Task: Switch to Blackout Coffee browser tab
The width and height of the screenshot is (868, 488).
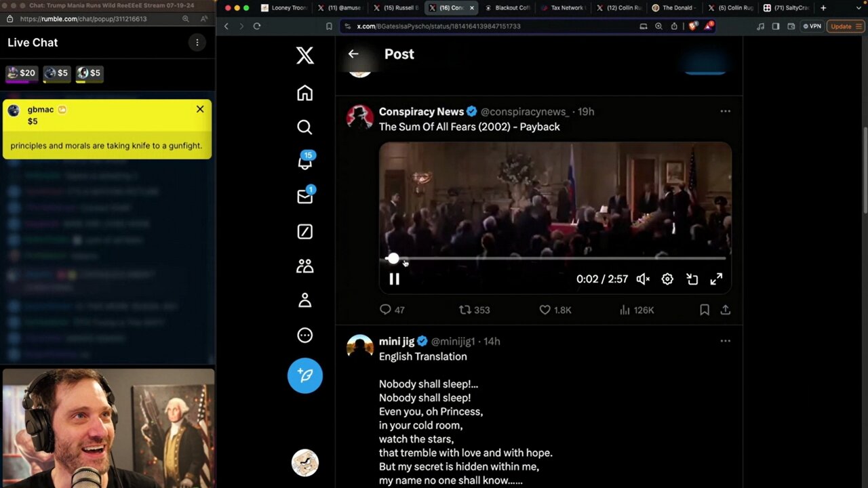Action: click(508, 8)
